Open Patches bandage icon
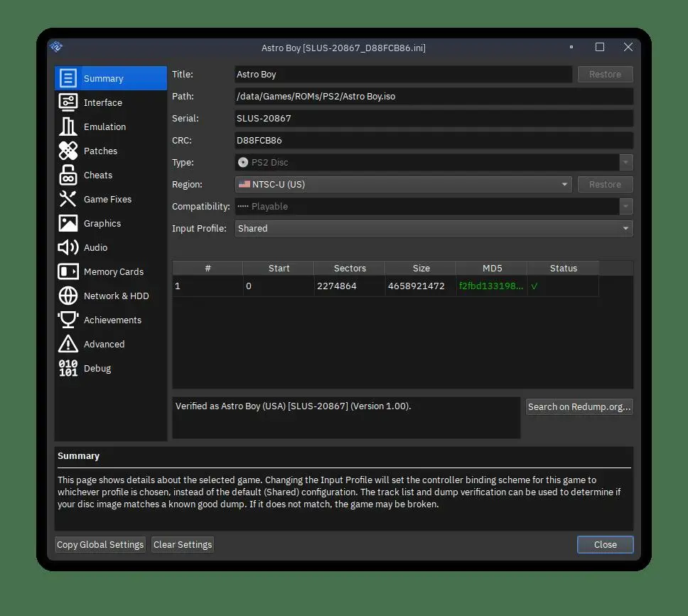 pos(68,151)
